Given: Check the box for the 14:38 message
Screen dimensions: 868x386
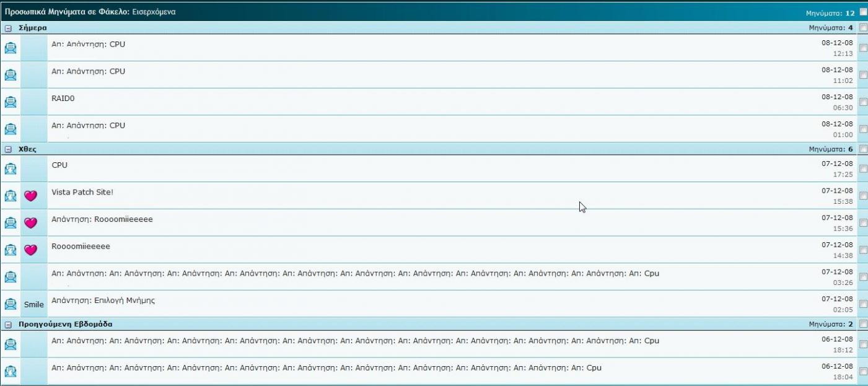Looking at the screenshot, I should click(x=864, y=251).
